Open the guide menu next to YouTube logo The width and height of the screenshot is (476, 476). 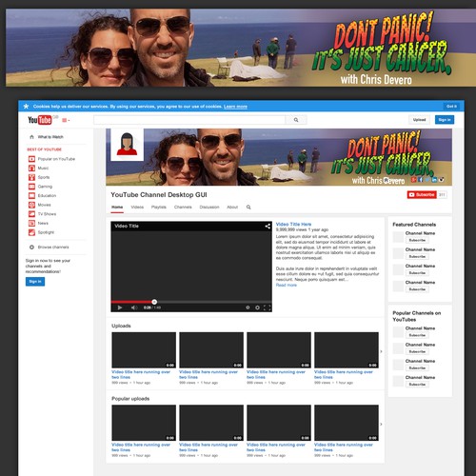[66, 120]
